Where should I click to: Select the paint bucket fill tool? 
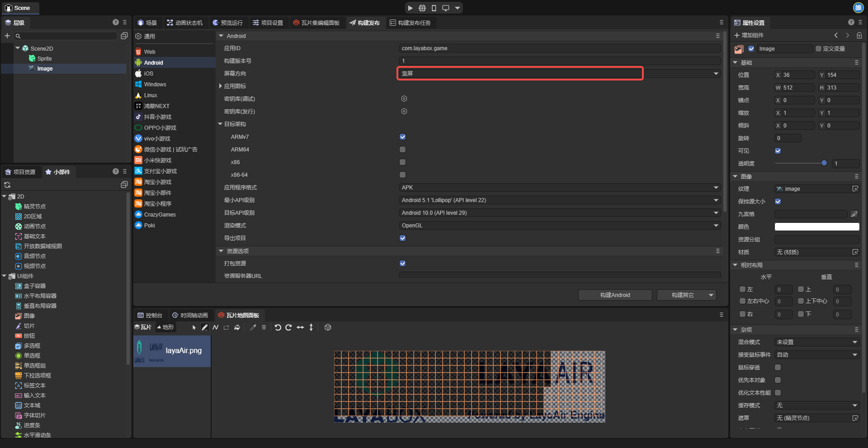(x=237, y=327)
